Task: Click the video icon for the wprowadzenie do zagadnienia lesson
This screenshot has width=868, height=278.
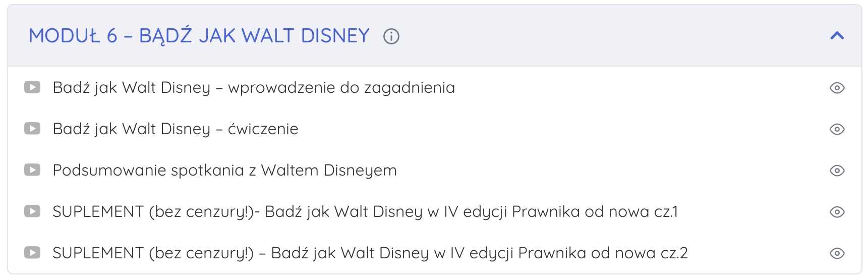Action: point(32,87)
